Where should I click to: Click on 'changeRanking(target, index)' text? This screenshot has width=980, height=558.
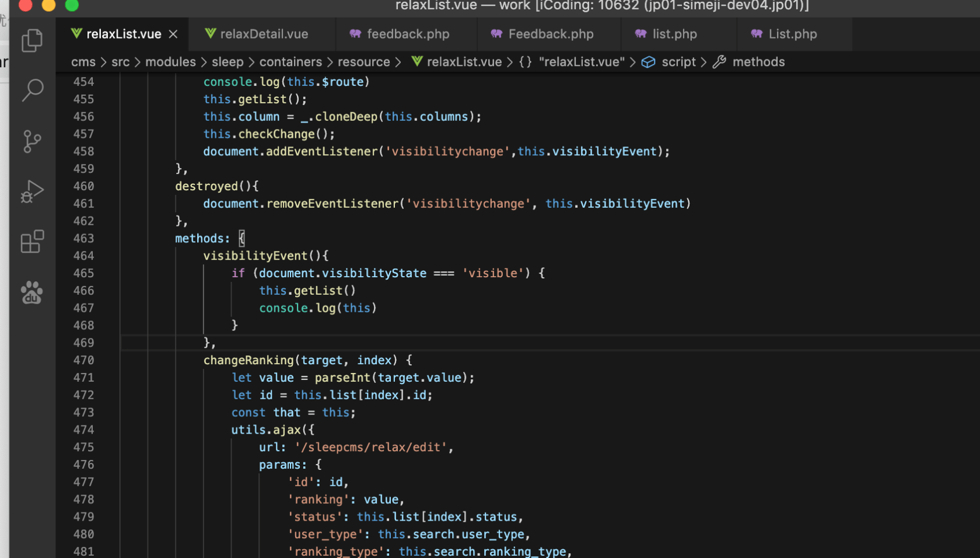pyautogui.click(x=300, y=360)
